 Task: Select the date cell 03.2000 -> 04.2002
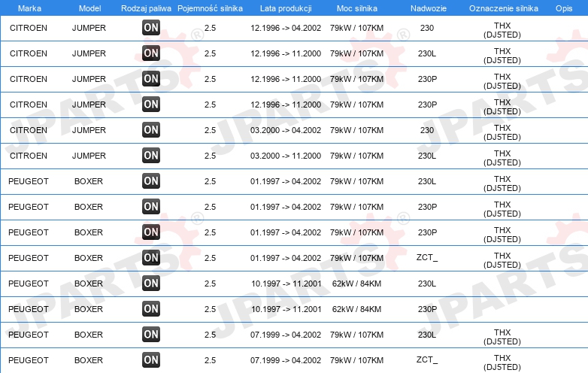(x=286, y=130)
